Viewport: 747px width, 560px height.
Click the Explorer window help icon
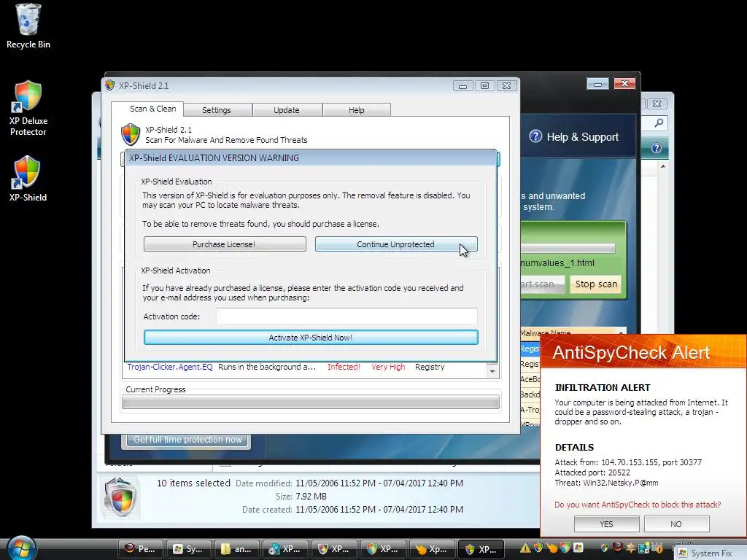657,148
